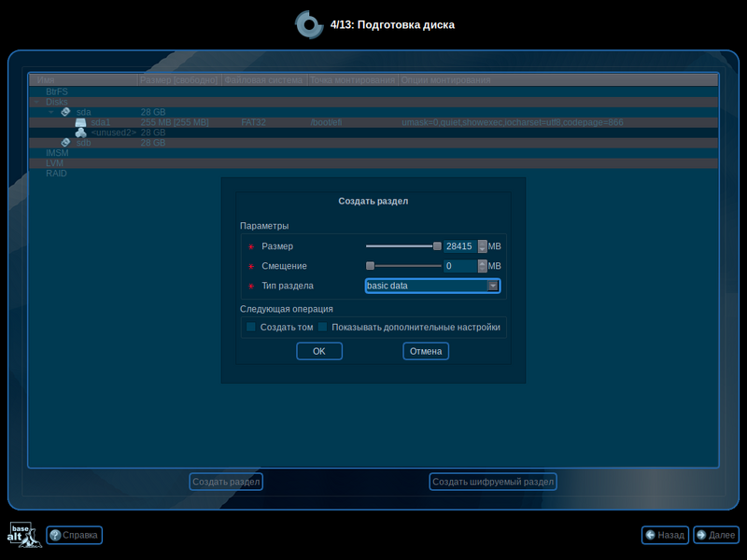Click the base alt logo
This screenshot has height=560, width=747.
pyautogui.click(x=24, y=535)
